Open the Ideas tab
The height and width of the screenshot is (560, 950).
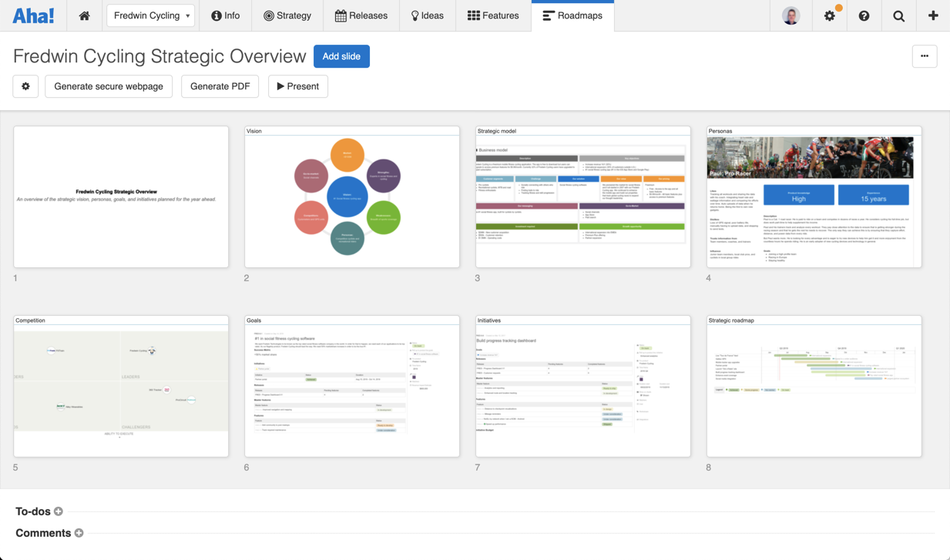[427, 15]
